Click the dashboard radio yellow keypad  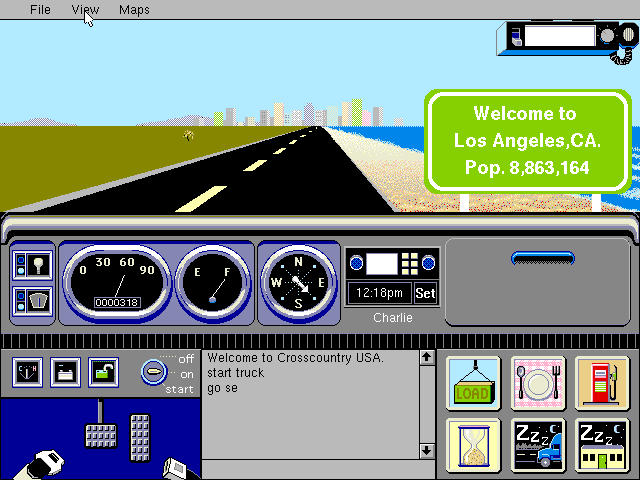click(x=409, y=264)
